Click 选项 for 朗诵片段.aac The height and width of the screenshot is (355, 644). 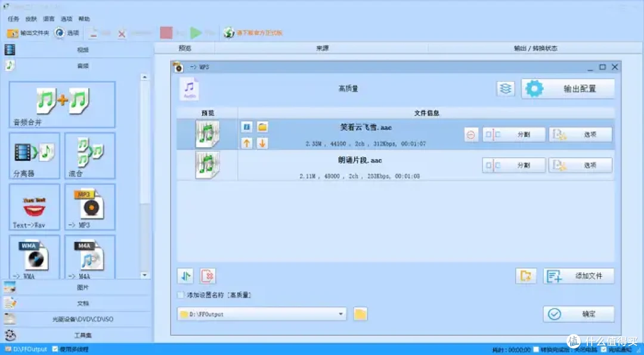(x=580, y=166)
